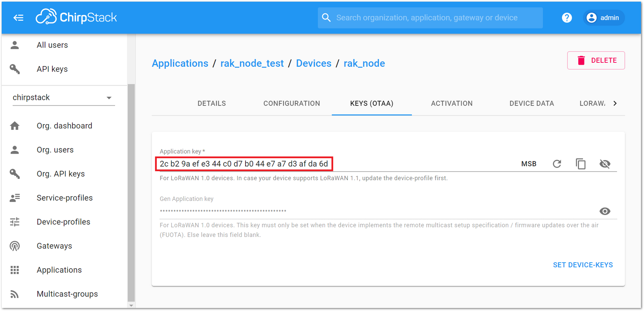Viewport: 644px width, 311px height.
Task: Open All users menu item
Action: coord(64,45)
